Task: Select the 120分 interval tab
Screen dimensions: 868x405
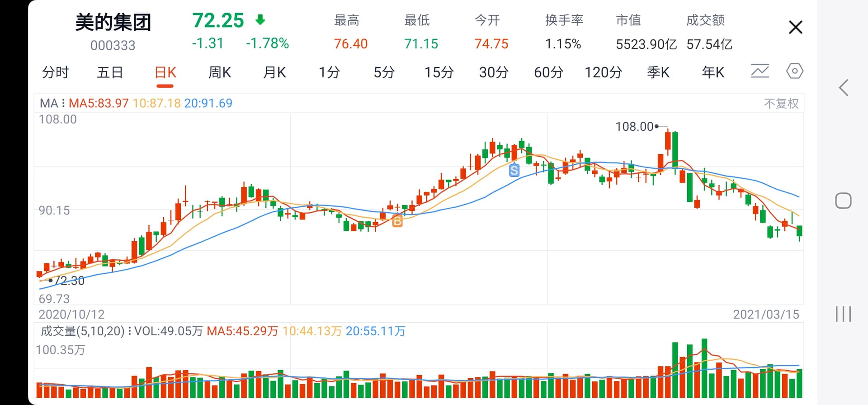Action: pos(604,72)
